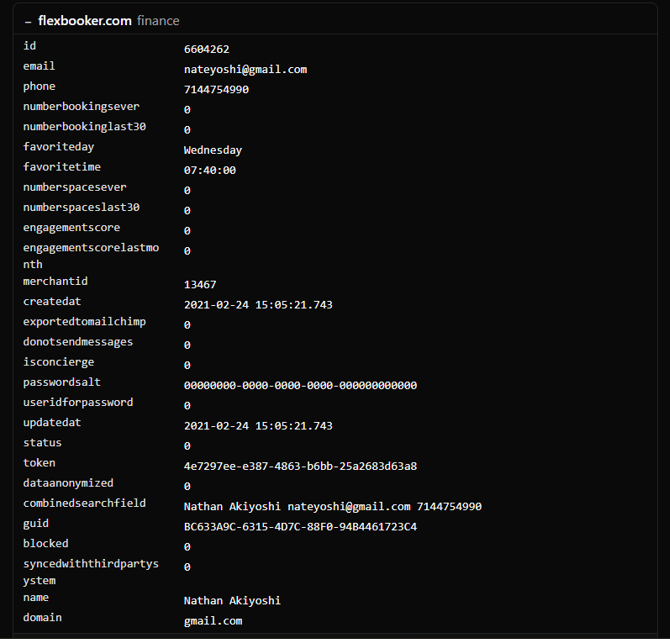Screen dimensions: 670x639
Task: Select the name field value
Action: [x=232, y=601]
